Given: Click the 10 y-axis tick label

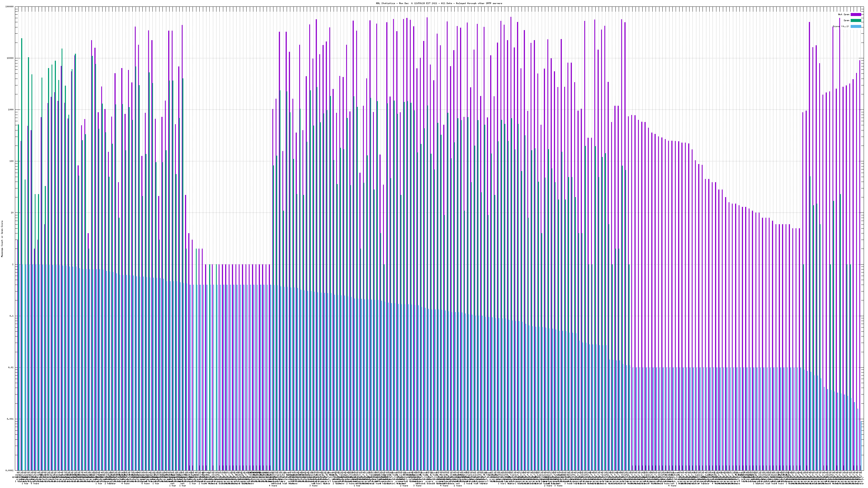Looking at the screenshot, I should pos(12,213).
